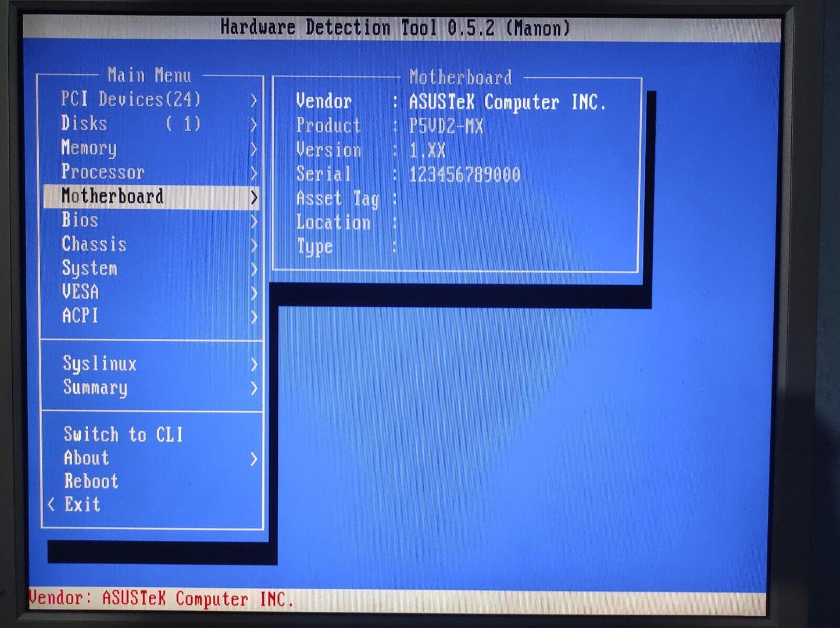
Task: Expand the VESA submenu arrow
Action: [x=254, y=293]
